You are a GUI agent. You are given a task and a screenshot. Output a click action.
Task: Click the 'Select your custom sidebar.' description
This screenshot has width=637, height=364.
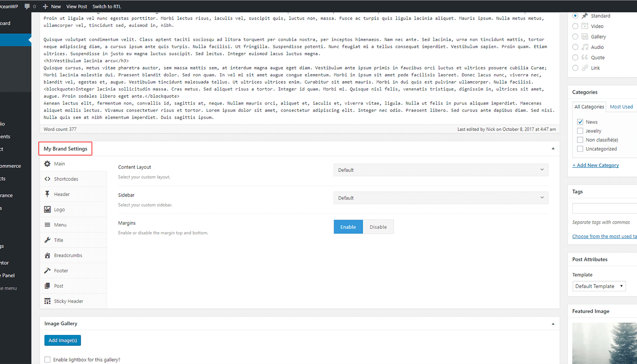pos(145,205)
